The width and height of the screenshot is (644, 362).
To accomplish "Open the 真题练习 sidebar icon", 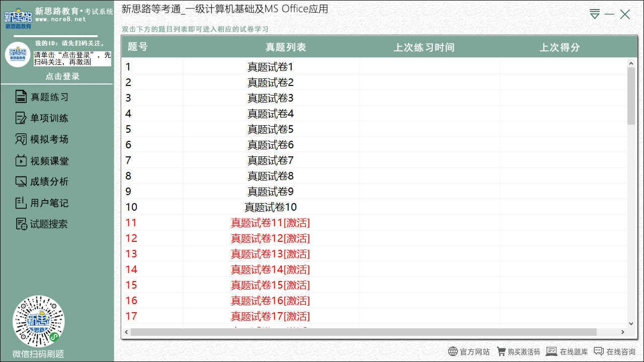I will pyautogui.click(x=21, y=97).
